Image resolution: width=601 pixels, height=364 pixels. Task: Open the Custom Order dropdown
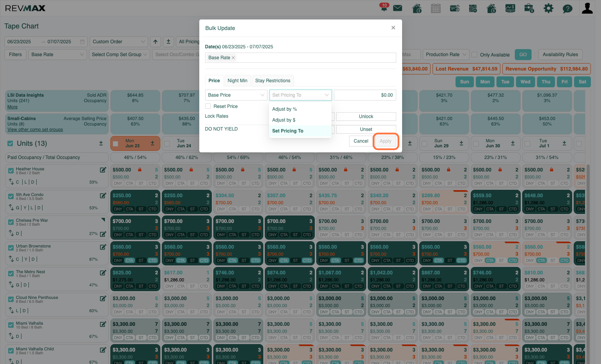tap(119, 42)
